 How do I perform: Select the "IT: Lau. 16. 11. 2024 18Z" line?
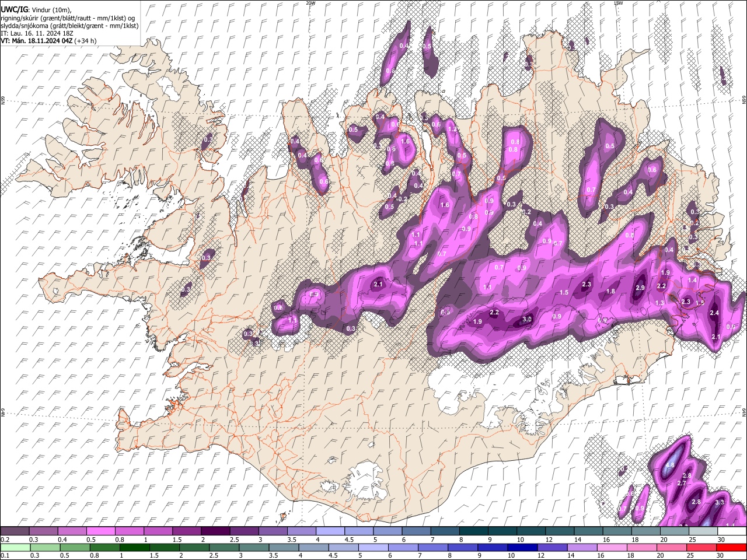point(37,33)
